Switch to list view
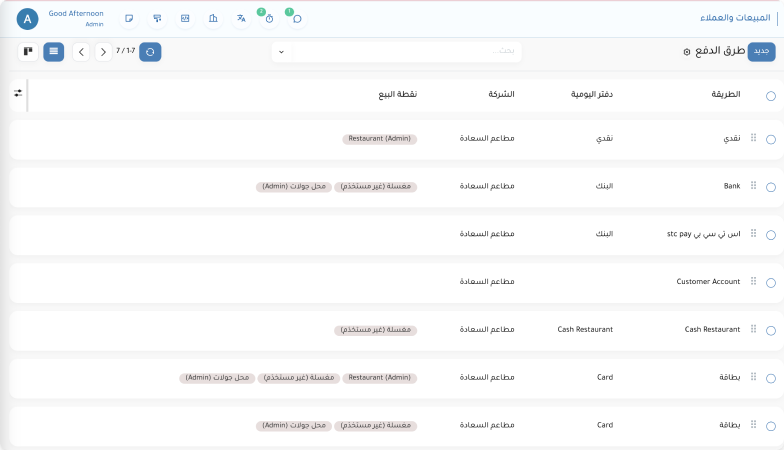The height and width of the screenshot is (450, 784). pos(54,51)
